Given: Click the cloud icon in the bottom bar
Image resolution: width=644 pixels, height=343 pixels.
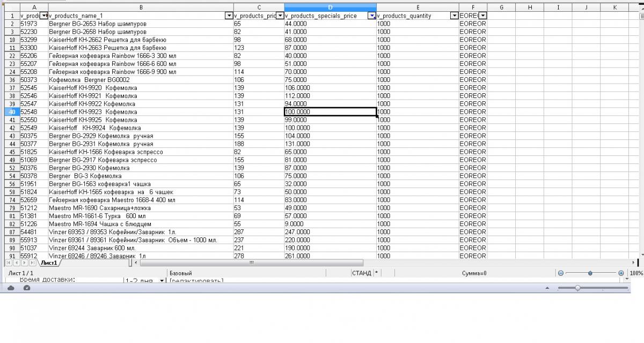Looking at the screenshot, I should 11,288.
